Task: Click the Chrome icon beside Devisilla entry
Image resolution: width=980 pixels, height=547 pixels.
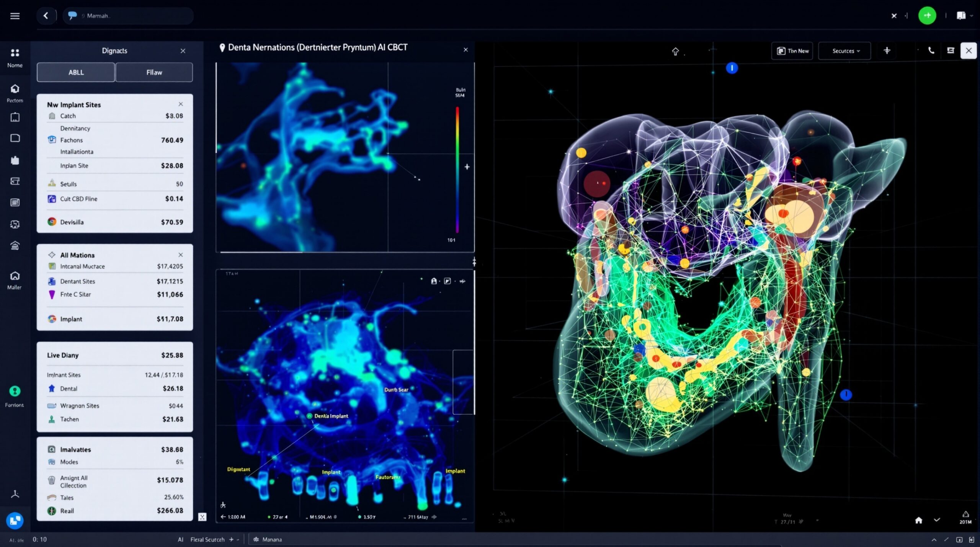Action: click(x=52, y=222)
